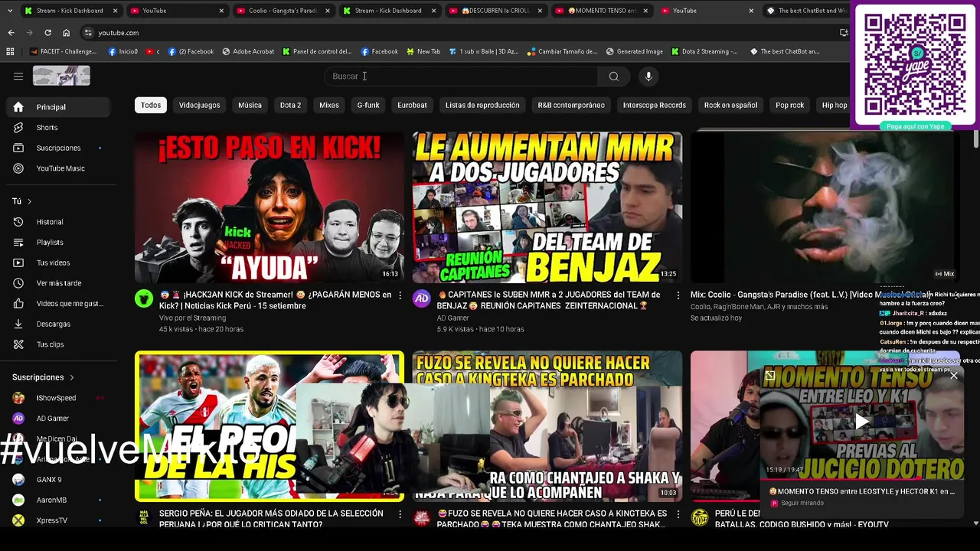Click Vivo por el Streaming channel avatar
Image resolution: width=980 pixels, height=551 pixels.
coord(144,298)
